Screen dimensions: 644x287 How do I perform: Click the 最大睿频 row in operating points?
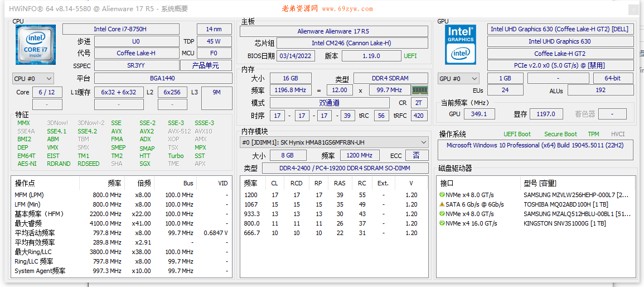[121, 223]
